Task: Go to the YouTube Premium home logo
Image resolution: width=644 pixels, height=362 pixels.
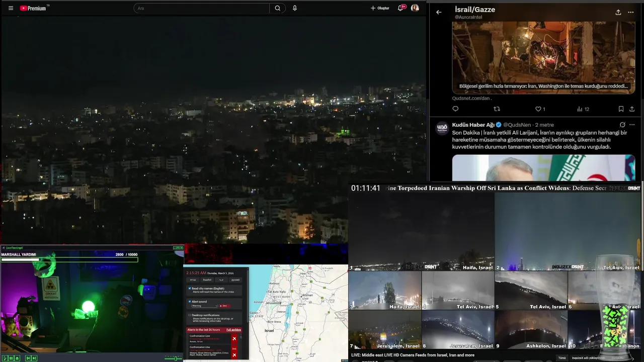Action: 33,8
